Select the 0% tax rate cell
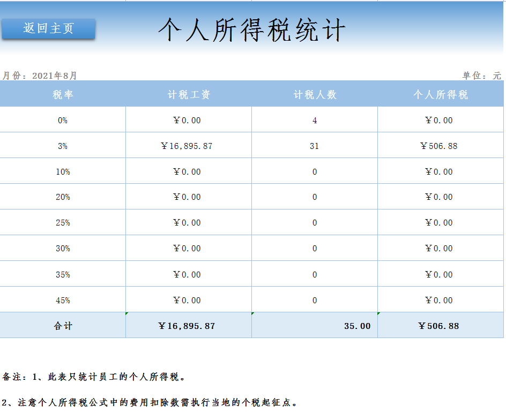The image size is (506, 420). tap(62, 120)
